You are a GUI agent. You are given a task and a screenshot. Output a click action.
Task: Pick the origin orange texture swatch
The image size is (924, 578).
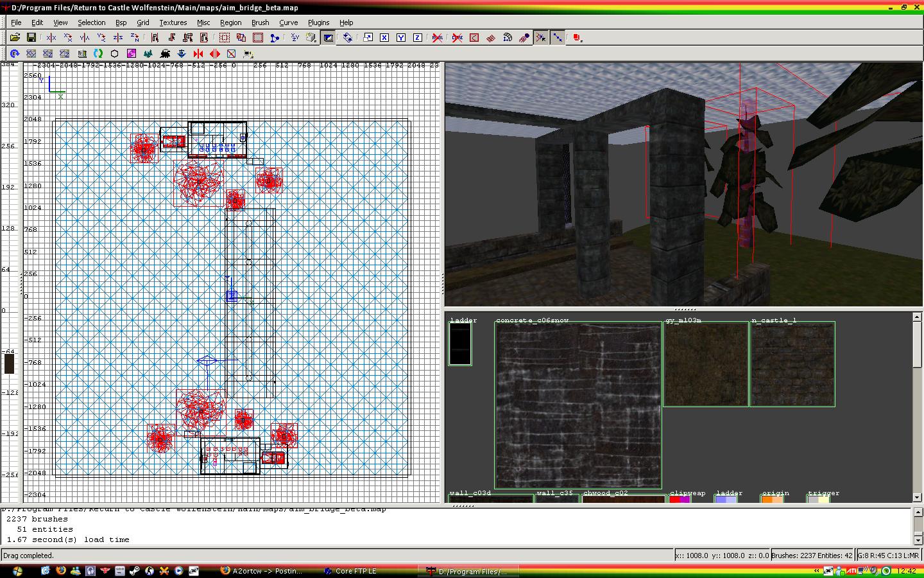pyautogui.click(x=772, y=499)
